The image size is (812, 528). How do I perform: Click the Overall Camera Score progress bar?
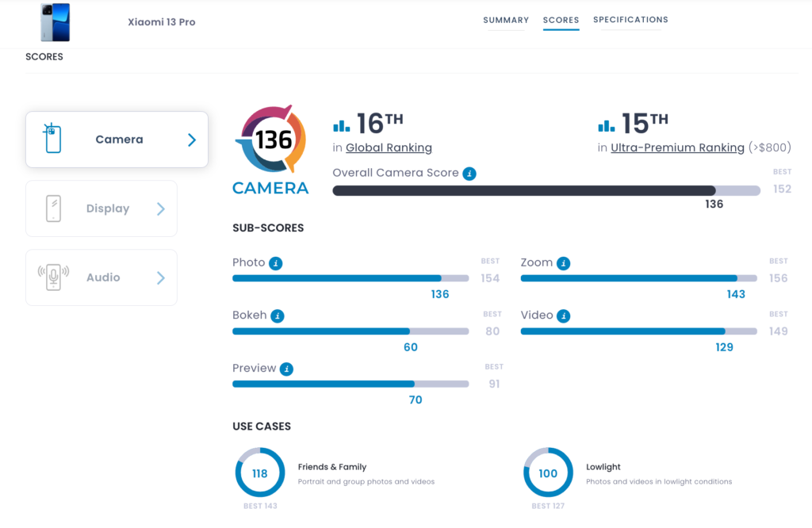point(546,190)
